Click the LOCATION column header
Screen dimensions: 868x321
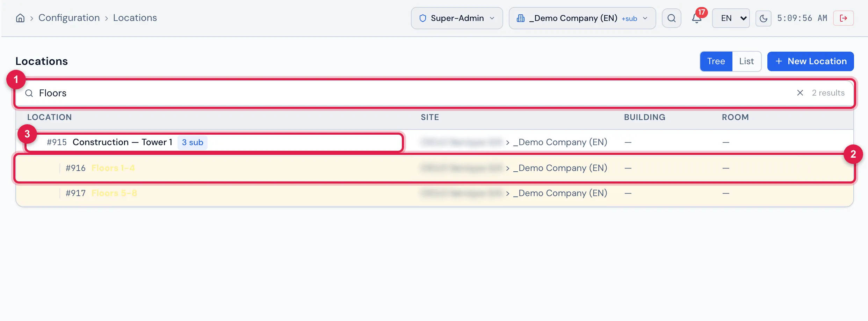point(49,117)
